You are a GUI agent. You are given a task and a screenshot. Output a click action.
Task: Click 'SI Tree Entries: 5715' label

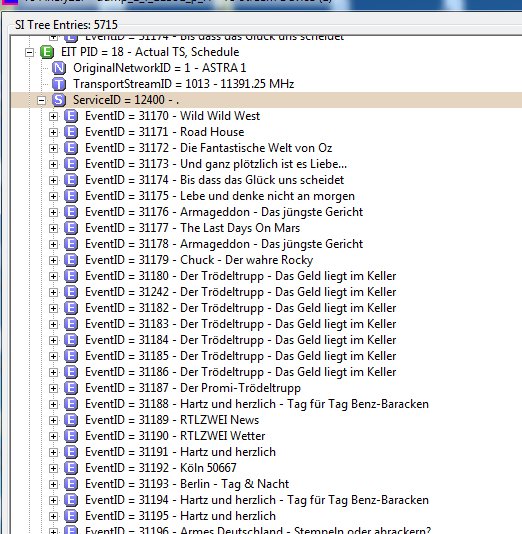[66, 25]
